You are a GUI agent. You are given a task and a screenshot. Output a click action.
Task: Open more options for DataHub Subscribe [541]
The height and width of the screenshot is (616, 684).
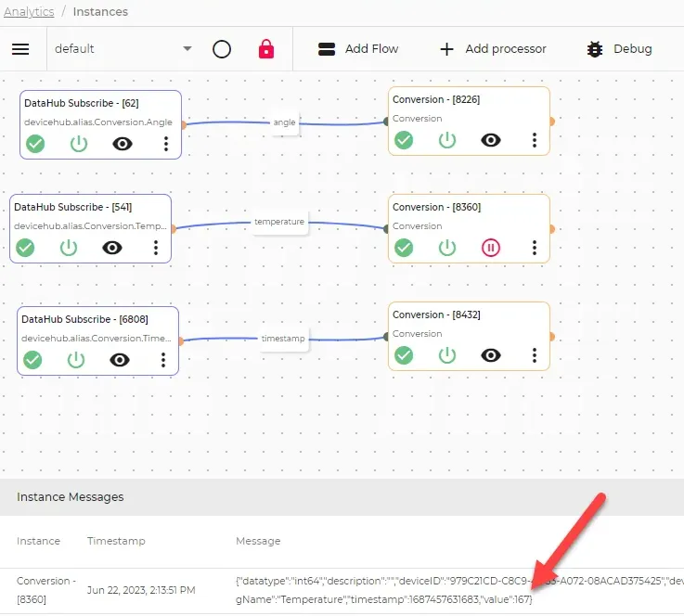[x=156, y=248]
